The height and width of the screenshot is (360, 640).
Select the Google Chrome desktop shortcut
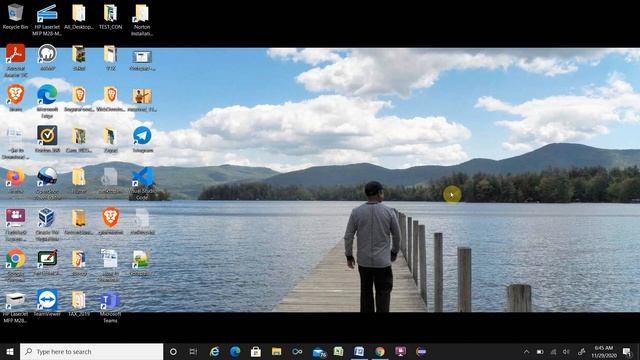click(16, 265)
